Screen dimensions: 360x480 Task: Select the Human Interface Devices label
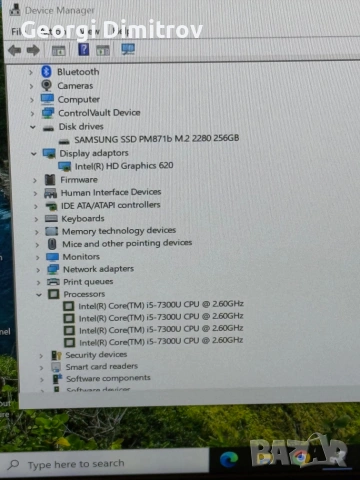click(x=111, y=192)
